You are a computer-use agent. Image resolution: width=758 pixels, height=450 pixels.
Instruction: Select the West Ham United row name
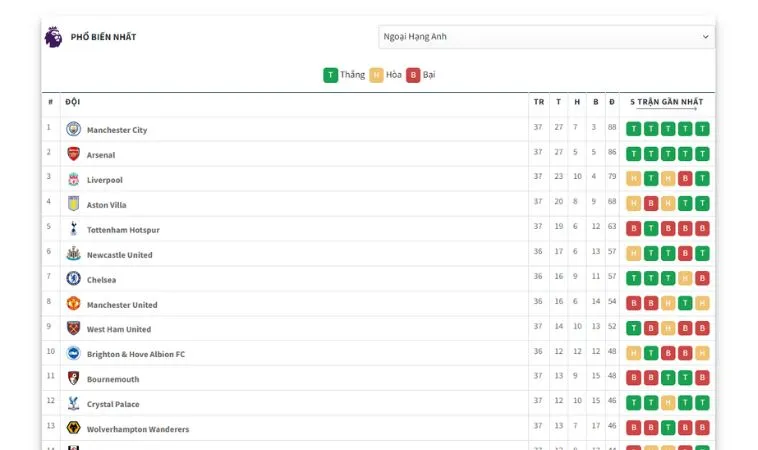pos(119,329)
